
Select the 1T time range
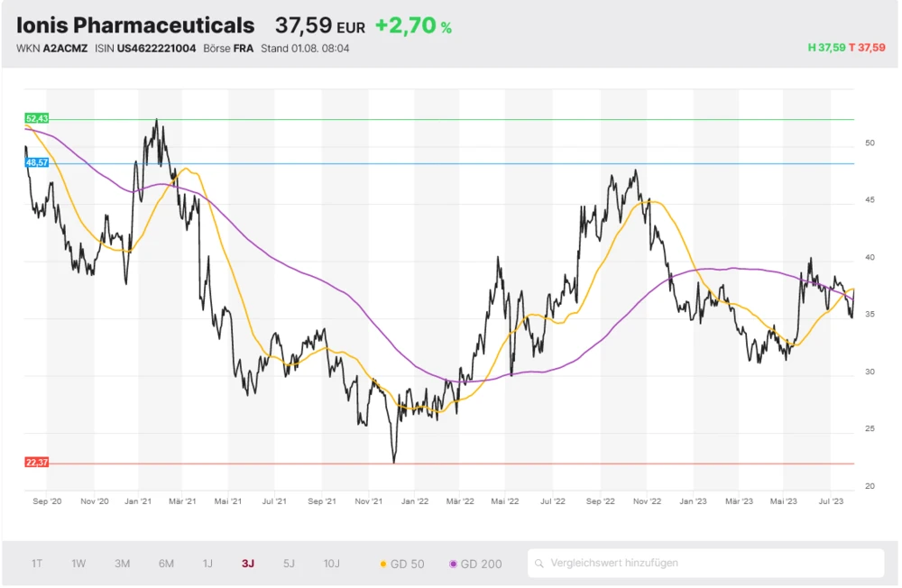click(x=37, y=564)
